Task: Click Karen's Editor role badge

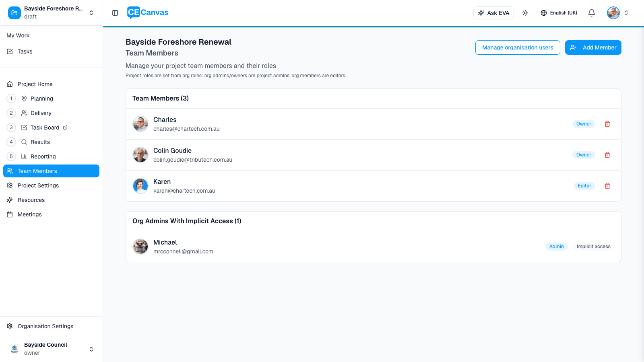Action: (584, 185)
